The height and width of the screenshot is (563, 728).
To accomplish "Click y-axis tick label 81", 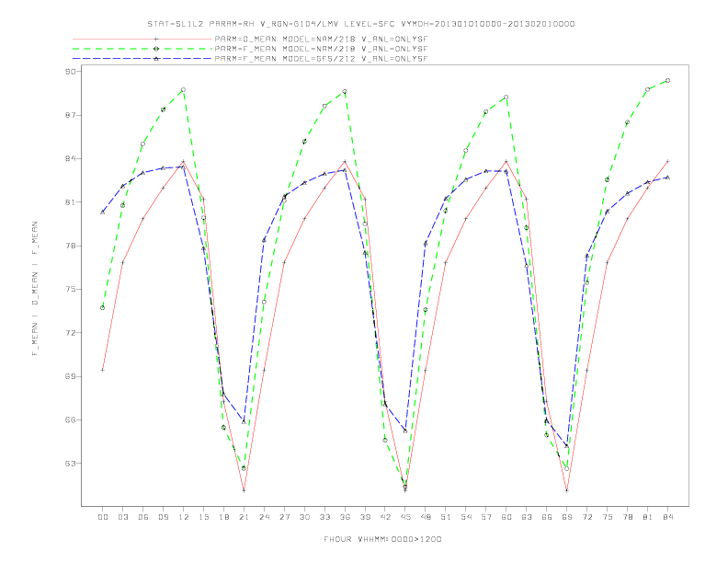I will tap(70, 202).
